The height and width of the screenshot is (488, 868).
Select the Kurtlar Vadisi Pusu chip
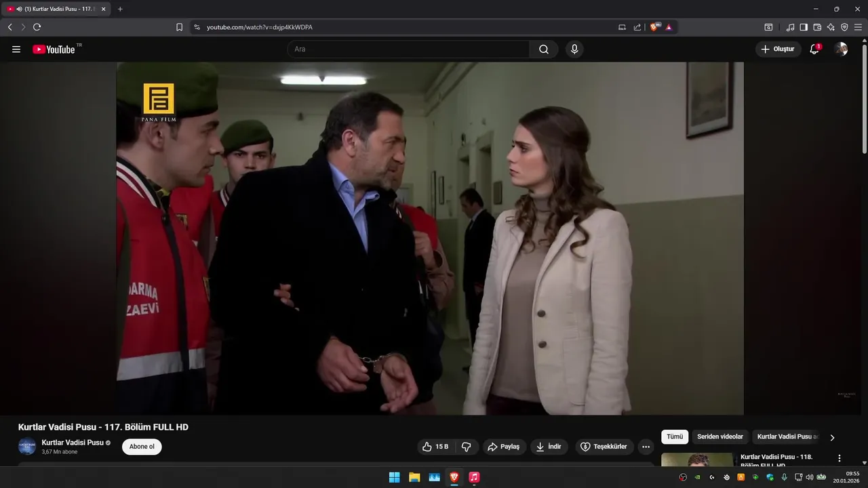787,437
